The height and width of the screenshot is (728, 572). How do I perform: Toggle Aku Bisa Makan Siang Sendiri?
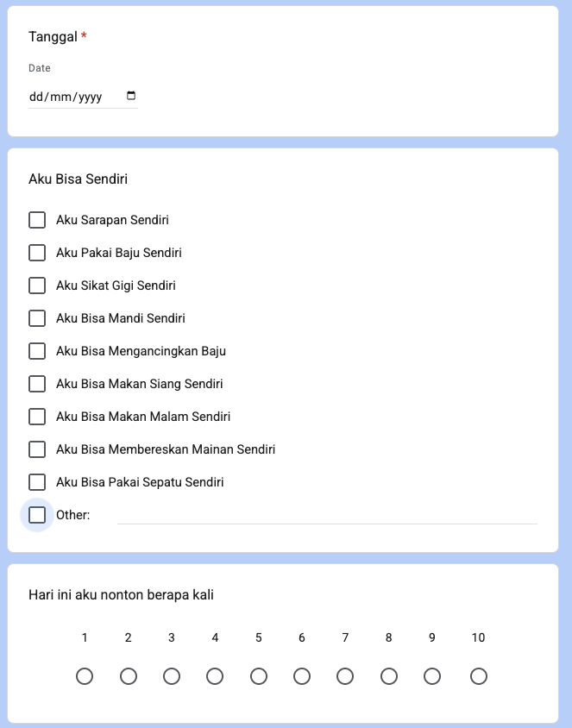[37, 384]
